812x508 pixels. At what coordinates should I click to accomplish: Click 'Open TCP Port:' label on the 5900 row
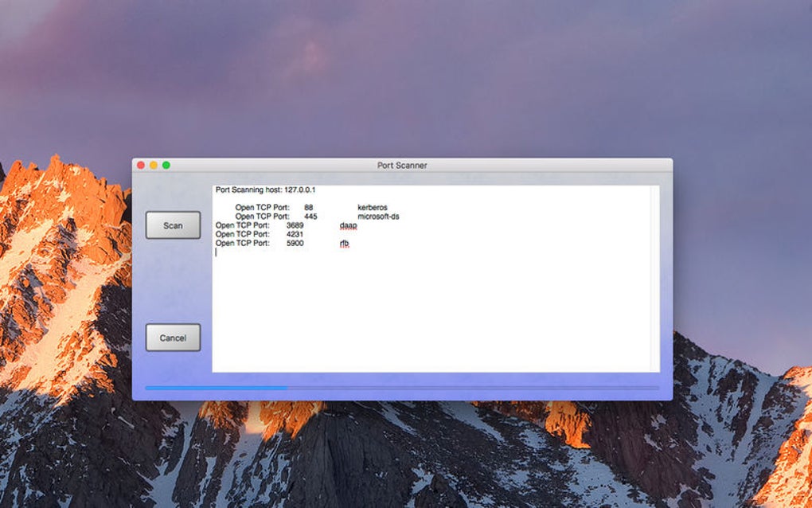pos(242,243)
